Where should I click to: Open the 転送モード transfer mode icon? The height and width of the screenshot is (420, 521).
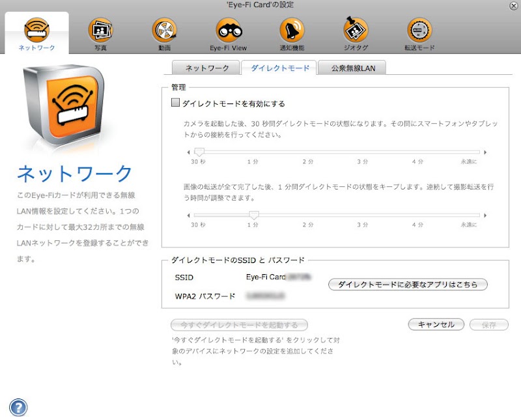click(x=419, y=30)
